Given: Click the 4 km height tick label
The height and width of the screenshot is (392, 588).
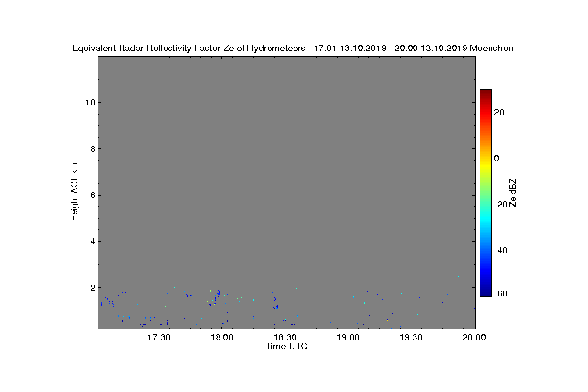Looking at the screenshot, I should (92, 241).
